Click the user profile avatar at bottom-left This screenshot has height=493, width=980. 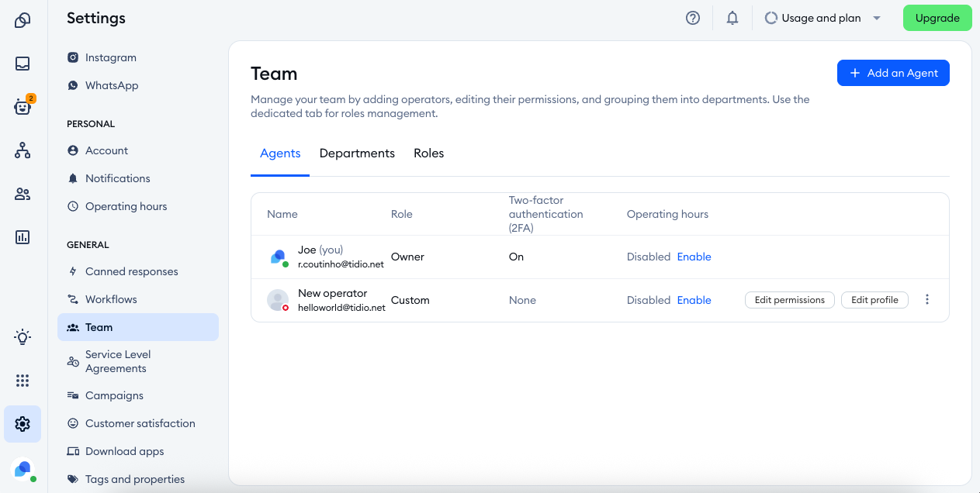23,469
